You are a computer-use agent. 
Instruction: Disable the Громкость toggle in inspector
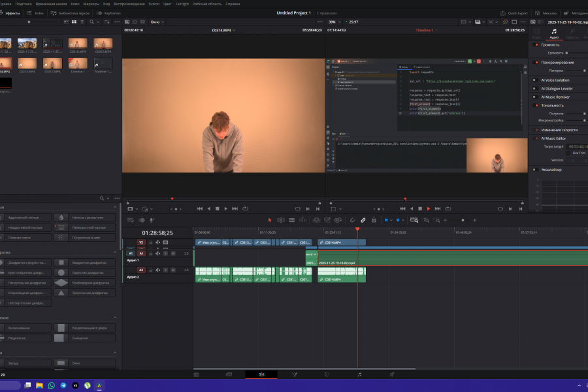[536, 44]
